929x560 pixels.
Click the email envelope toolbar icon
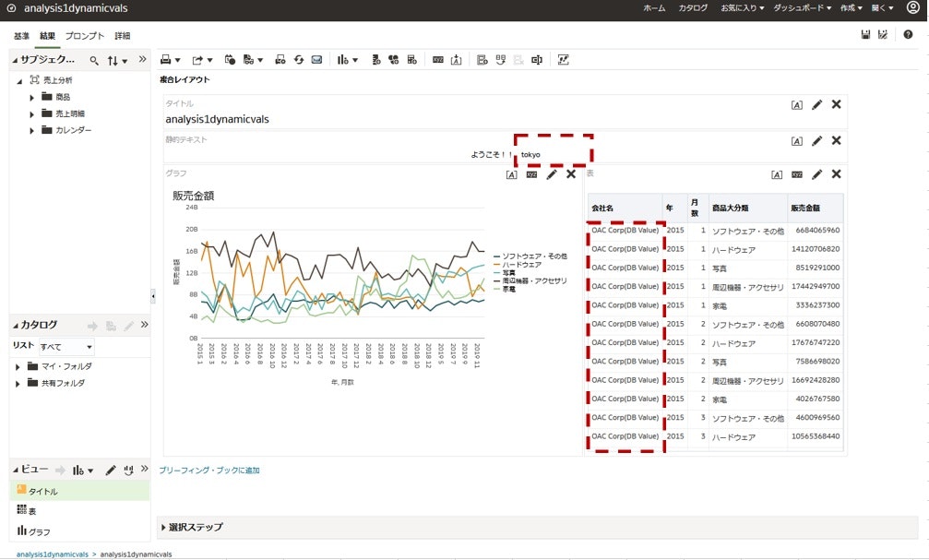(317, 59)
